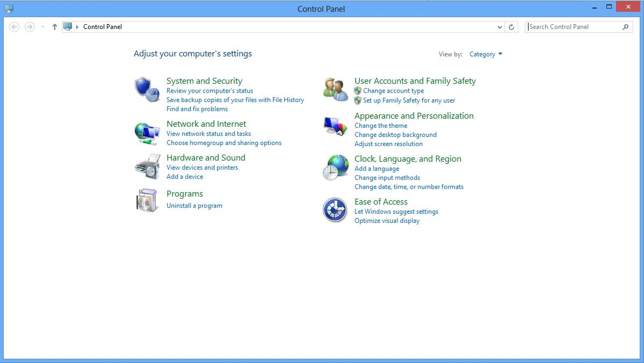Image resolution: width=644 pixels, height=363 pixels.
Task: Open Programs disc box icon
Action: pyautogui.click(x=147, y=200)
